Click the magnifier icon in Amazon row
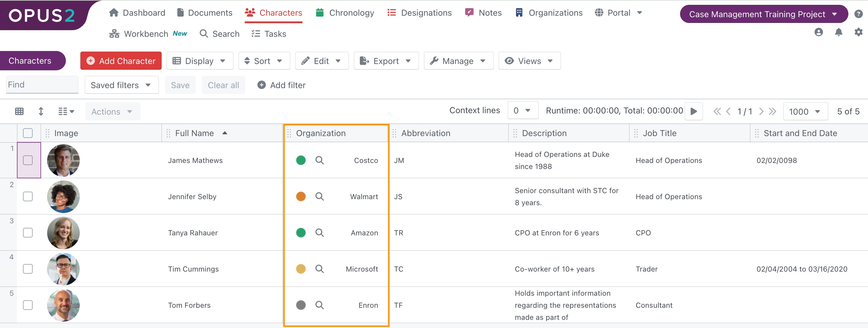Viewport: 868px width, 328px height. 319,232
